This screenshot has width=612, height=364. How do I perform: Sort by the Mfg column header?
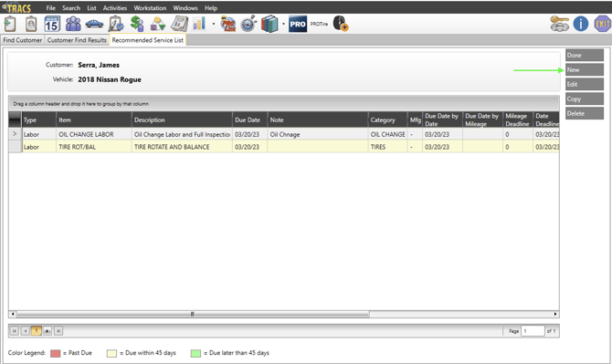(415, 120)
